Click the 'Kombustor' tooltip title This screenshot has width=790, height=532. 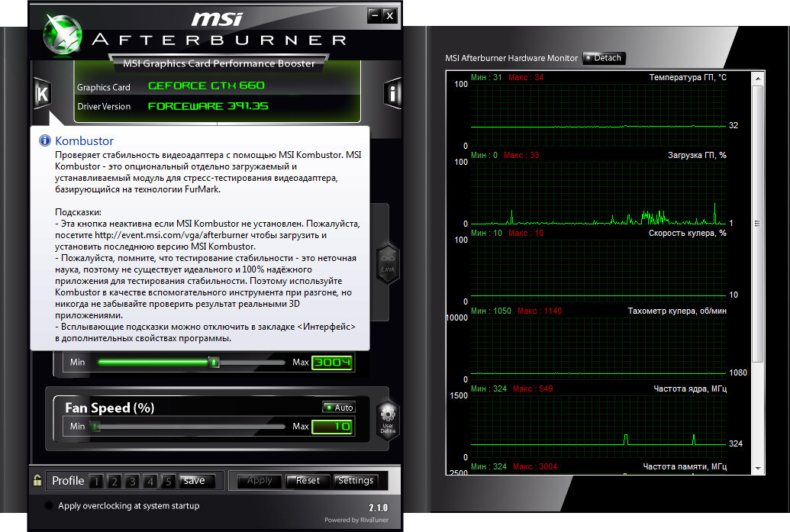84,141
